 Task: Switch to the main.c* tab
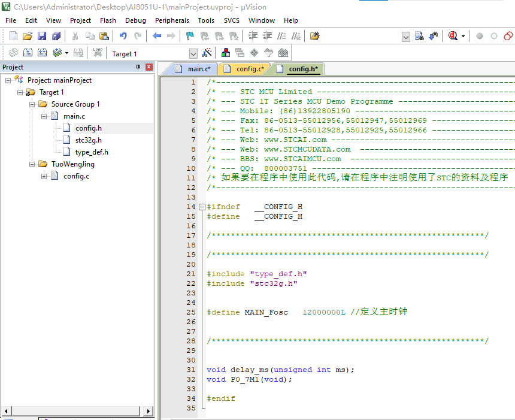[x=193, y=69]
